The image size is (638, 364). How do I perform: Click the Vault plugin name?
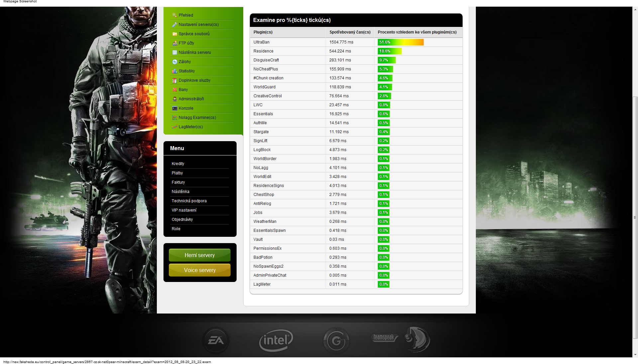tap(258, 239)
